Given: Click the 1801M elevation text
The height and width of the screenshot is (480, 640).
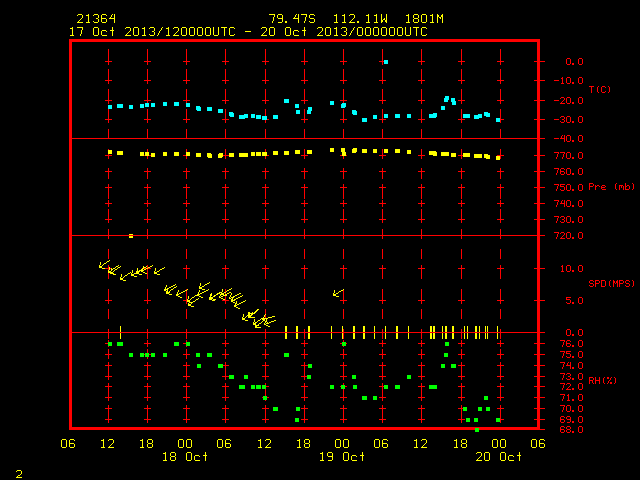Looking at the screenshot, I should (424, 19).
